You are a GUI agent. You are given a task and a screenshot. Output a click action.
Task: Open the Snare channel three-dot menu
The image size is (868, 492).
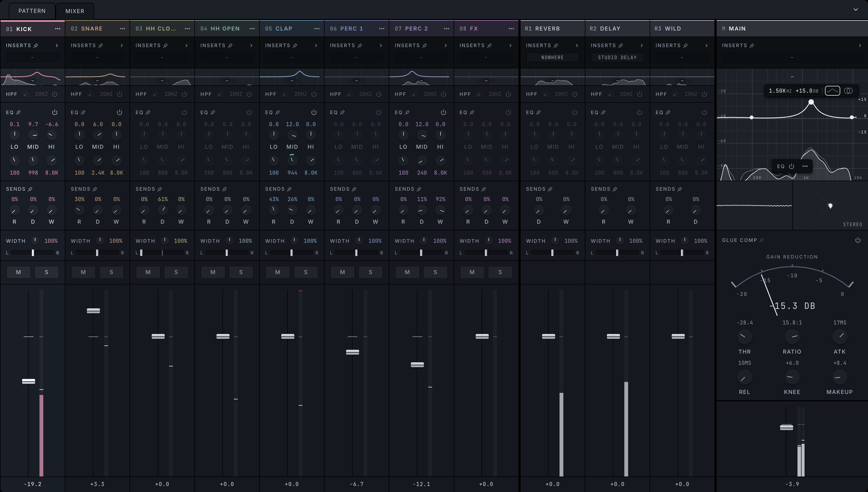[x=123, y=29]
